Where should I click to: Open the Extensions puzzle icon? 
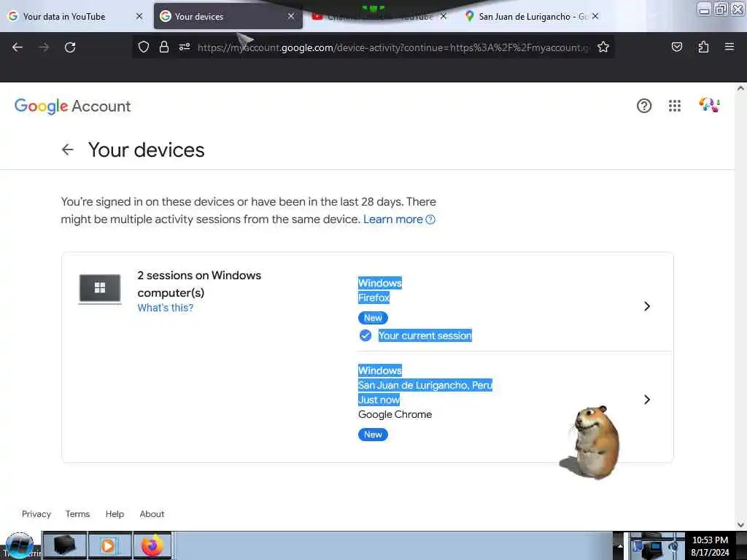pos(703,47)
